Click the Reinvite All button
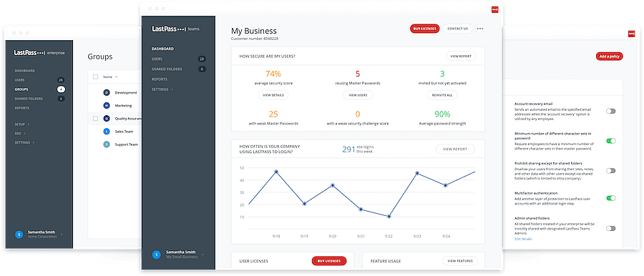The height and width of the screenshot is (276, 644). pos(442,95)
